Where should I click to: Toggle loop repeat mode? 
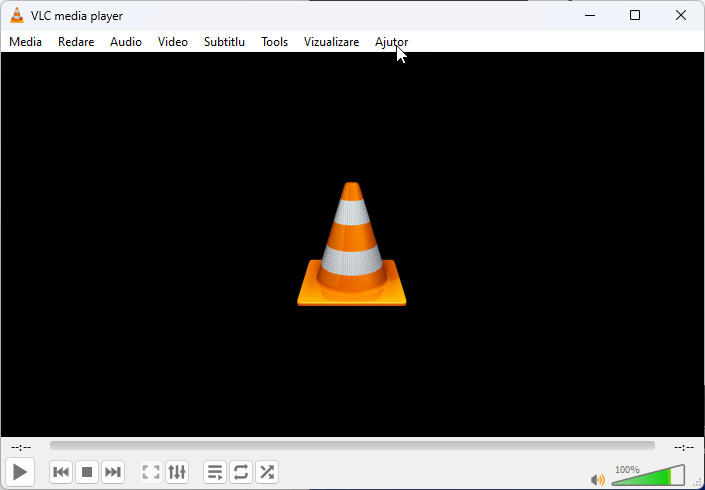click(241, 472)
